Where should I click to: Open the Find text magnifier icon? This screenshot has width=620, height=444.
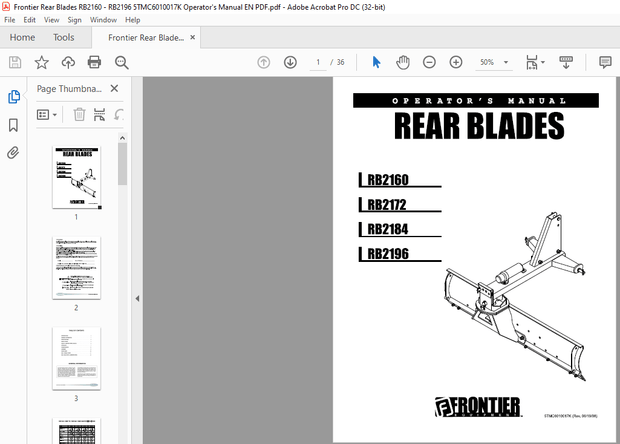(121, 62)
